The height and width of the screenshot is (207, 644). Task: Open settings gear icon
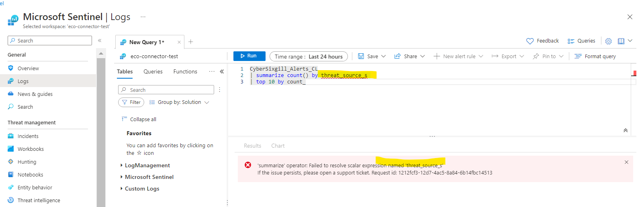(609, 41)
